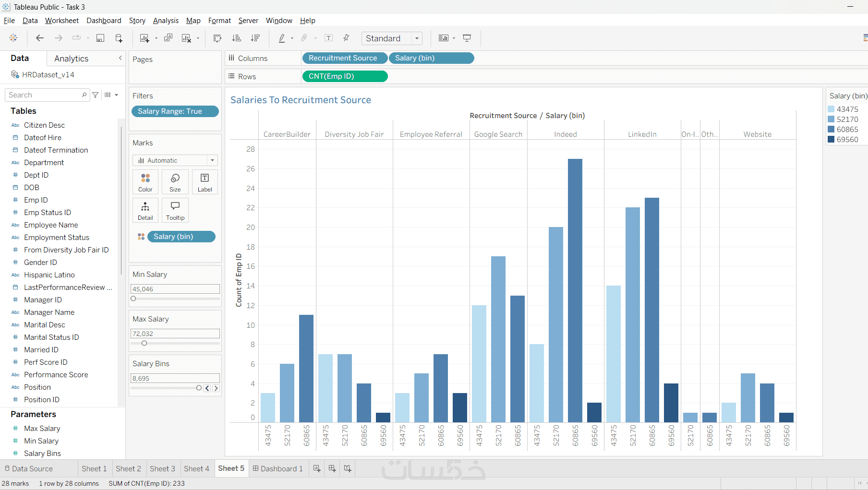868x490 pixels.
Task: Open the Tooltip mark card
Action: (x=175, y=211)
